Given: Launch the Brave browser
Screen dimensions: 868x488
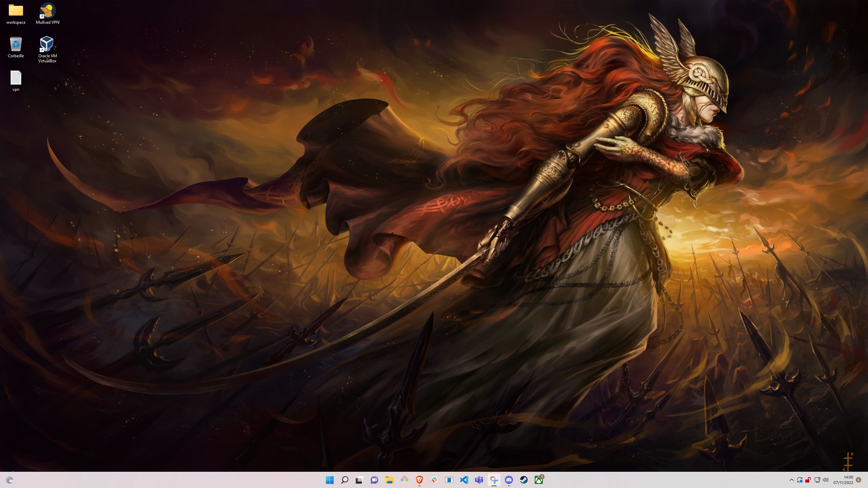Looking at the screenshot, I should point(419,480).
